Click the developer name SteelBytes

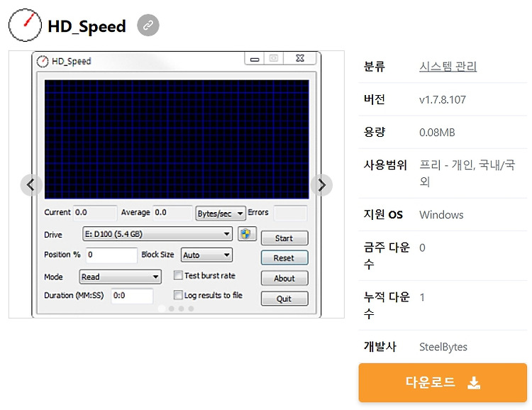[x=443, y=347]
